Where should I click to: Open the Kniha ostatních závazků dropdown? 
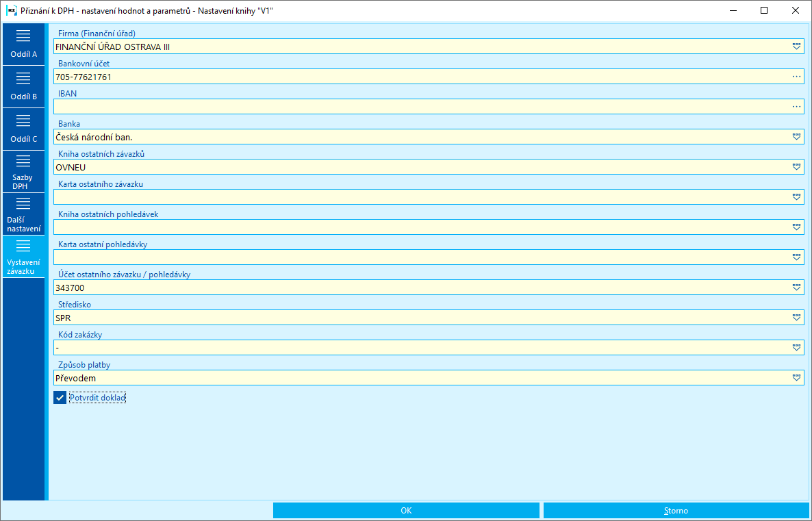[796, 167]
